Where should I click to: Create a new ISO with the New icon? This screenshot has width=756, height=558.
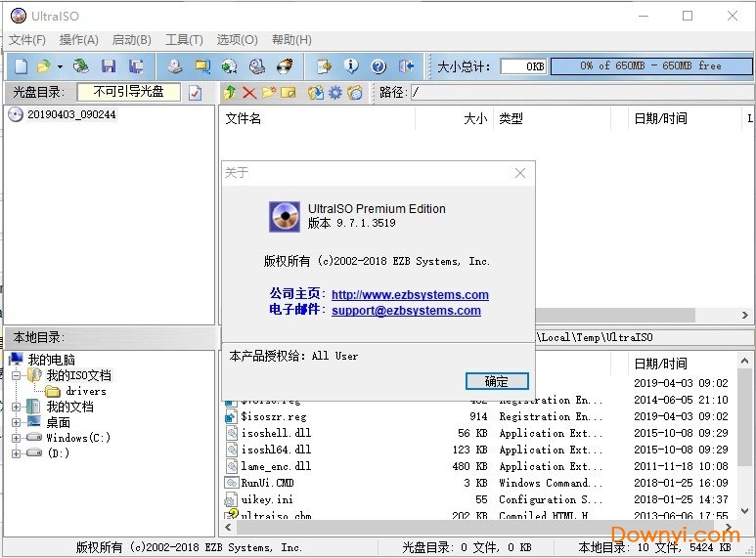coord(21,66)
